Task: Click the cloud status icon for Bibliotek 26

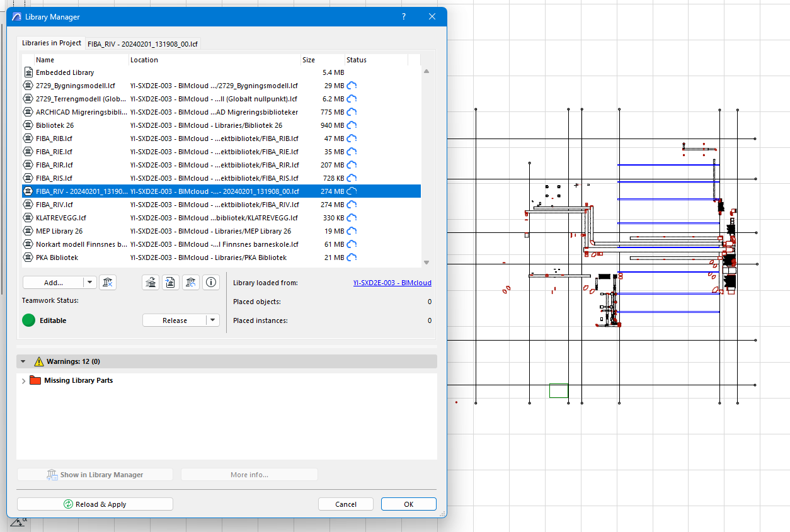Action: pyautogui.click(x=352, y=125)
